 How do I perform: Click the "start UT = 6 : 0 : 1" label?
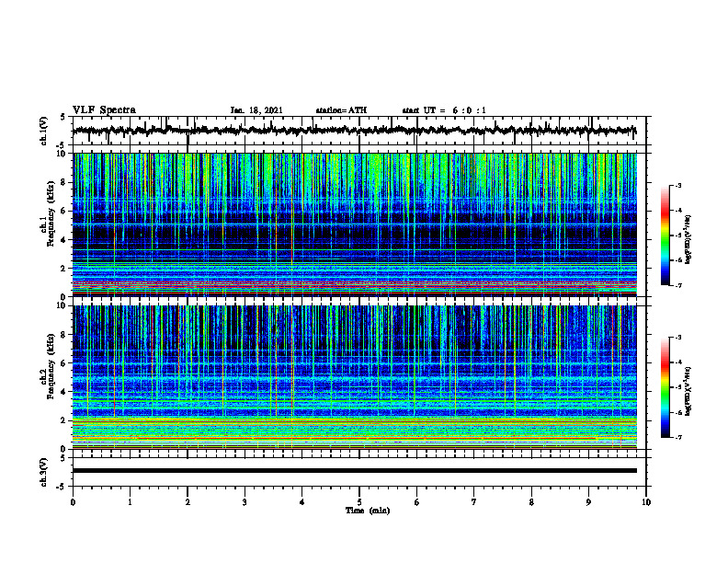coord(444,110)
